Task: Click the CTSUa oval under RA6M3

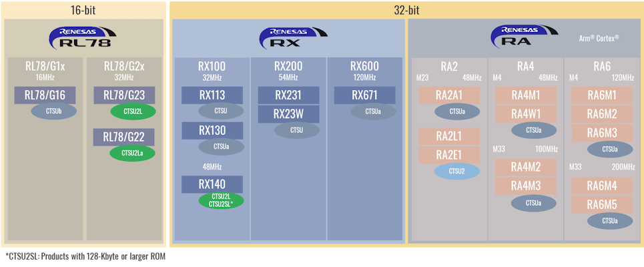Action: [x=610, y=149]
